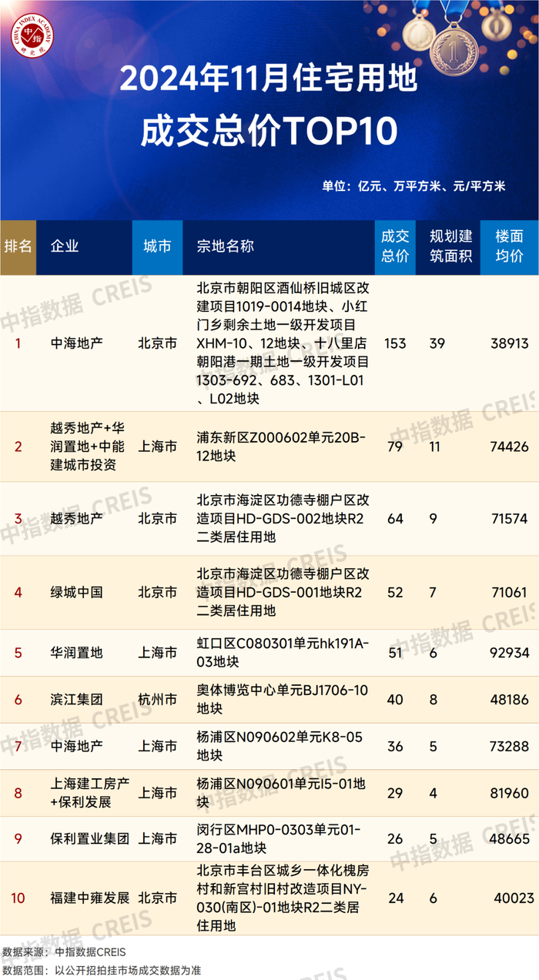Click parcel '浦东新区Z000602单元20B-12地块'

tap(281, 447)
